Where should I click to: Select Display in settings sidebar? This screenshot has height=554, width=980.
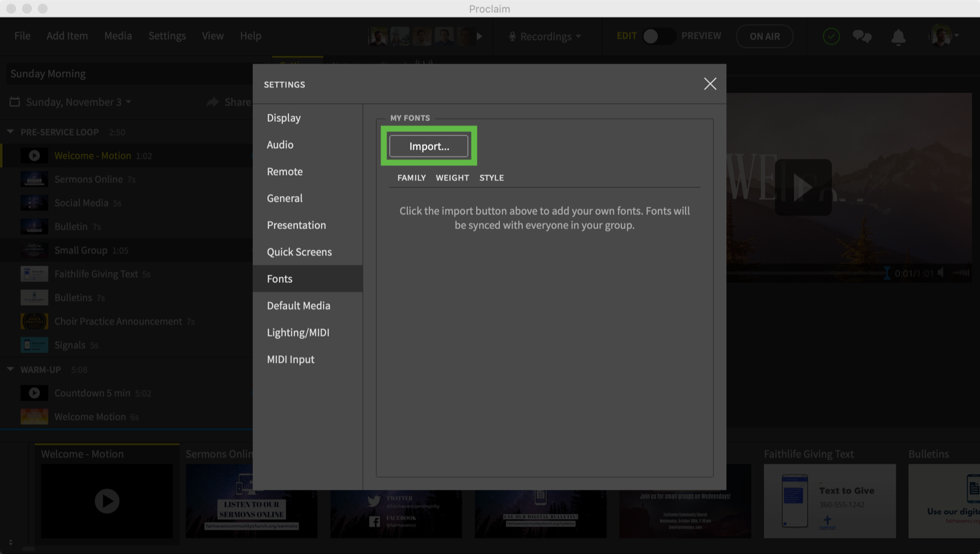[x=284, y=118]
